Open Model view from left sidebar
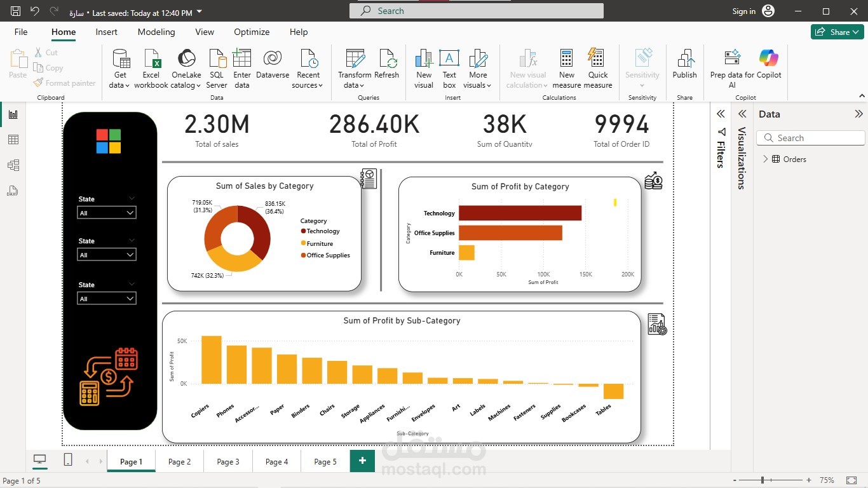Screen dimensions: 868x488 13,165
